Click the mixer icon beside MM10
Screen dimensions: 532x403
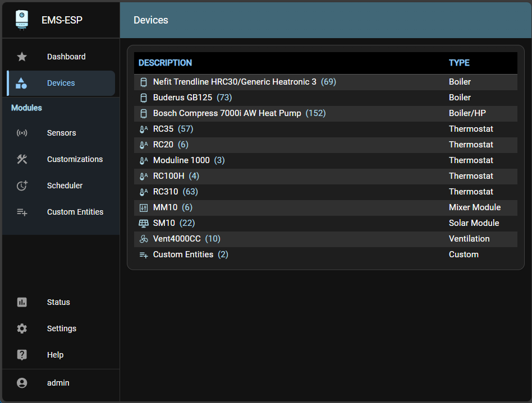point(144,207)
